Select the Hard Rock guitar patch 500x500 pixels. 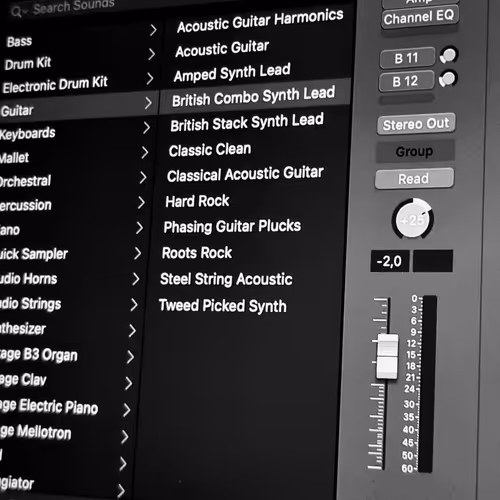pyautogui.click(x=197, y=201)
